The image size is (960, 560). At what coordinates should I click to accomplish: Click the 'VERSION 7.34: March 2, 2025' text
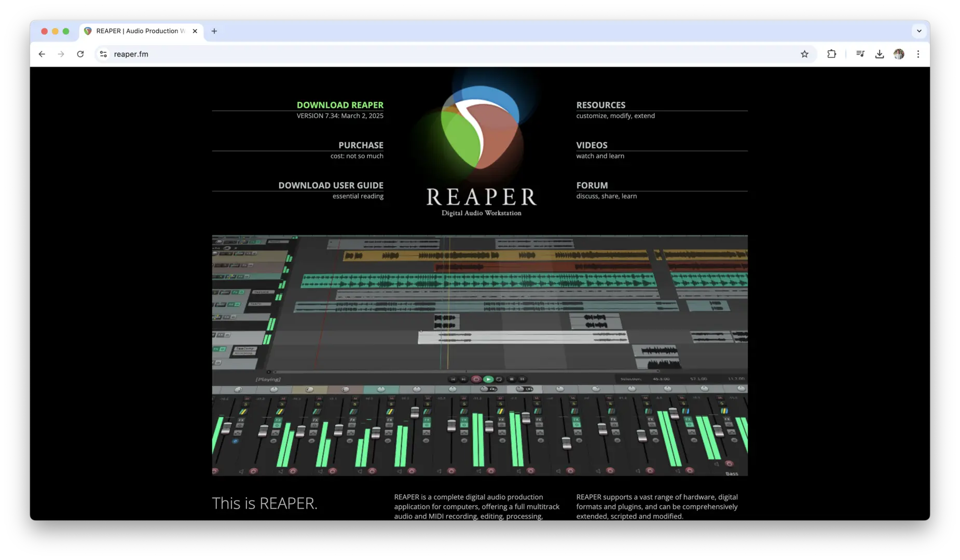340,116
